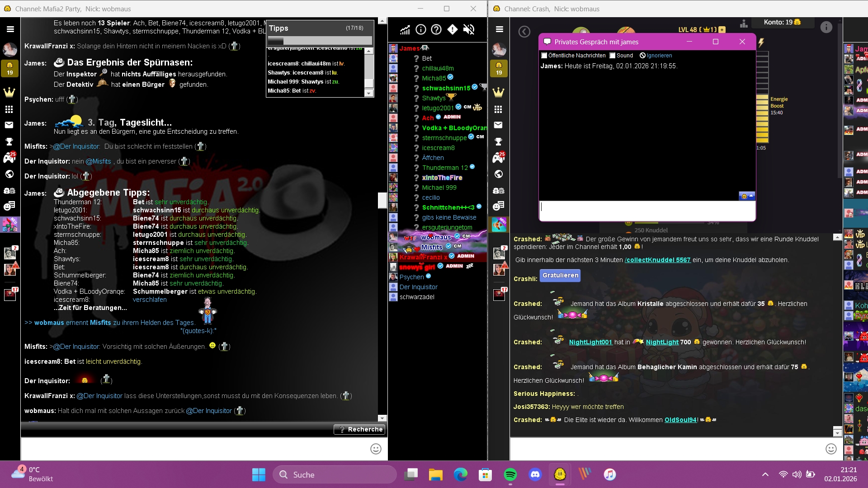Open Spotify from the Windows taskbar
This screenshot has width=868, height=488.
[510, 474]
